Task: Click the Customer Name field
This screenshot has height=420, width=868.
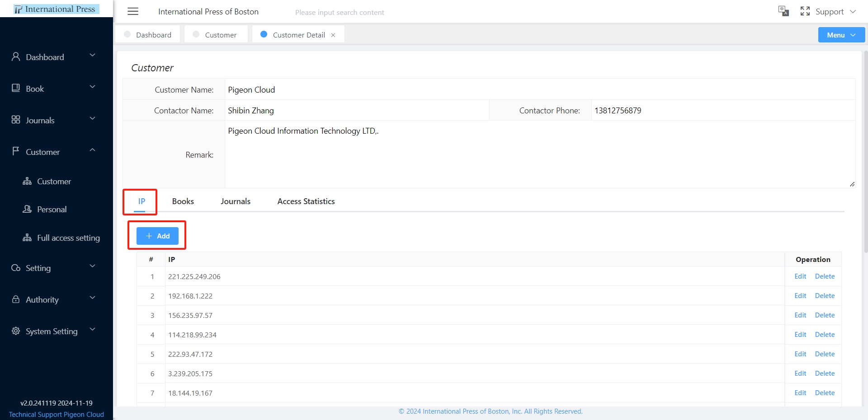Action: coord(540,89)
